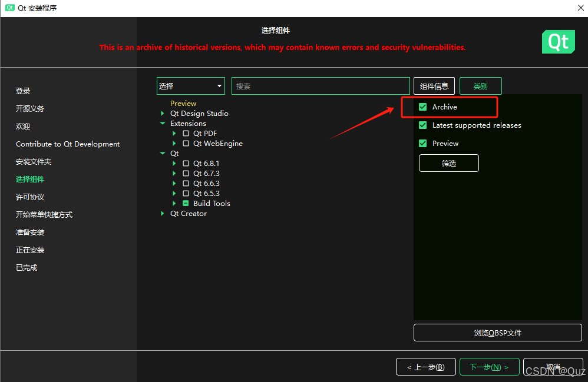Select 许可协议 step in sidebar
588x382 pixels.
click(30, 197)
